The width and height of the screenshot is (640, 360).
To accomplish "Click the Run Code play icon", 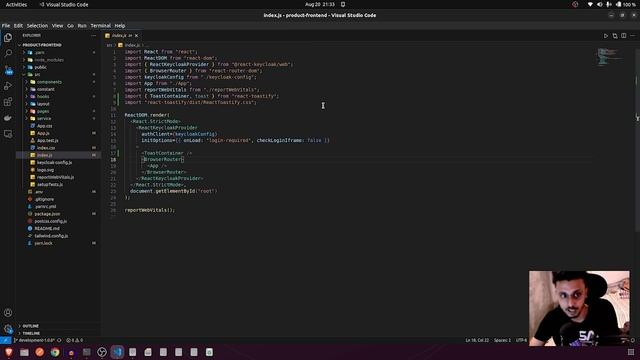I will pyautogui.click(x=606, y=36).
